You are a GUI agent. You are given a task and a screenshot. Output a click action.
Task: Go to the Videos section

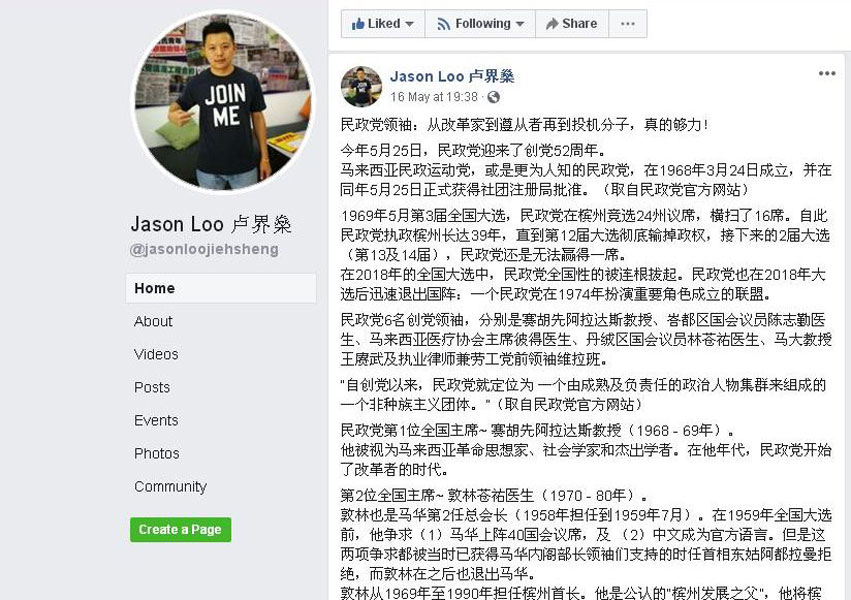point(156,354)
